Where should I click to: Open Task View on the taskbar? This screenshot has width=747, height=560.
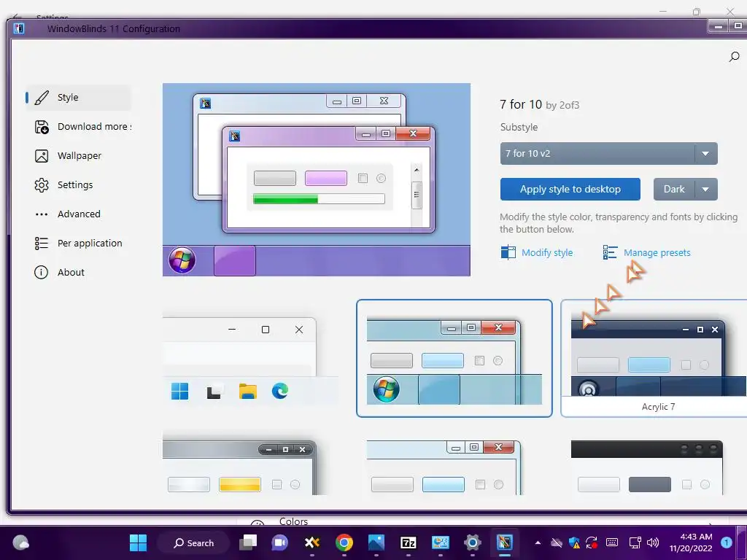[248, 542]
